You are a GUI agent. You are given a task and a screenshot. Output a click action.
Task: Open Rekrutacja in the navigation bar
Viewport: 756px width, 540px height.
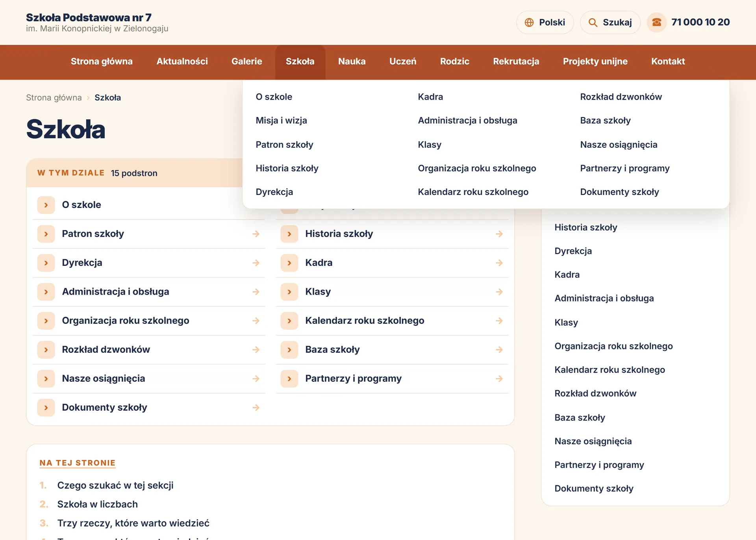(516, 61)
